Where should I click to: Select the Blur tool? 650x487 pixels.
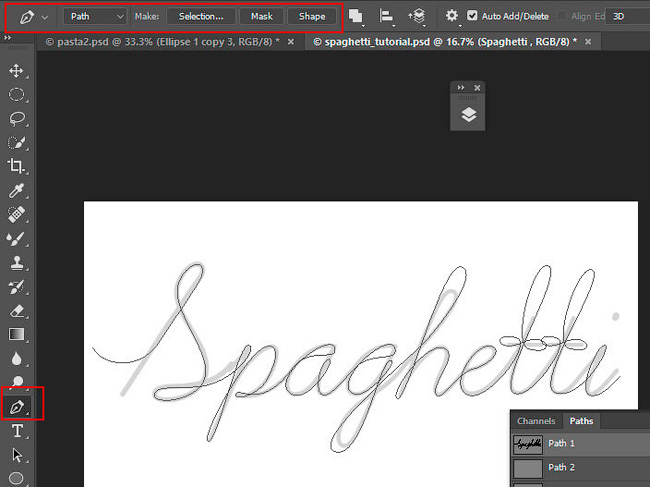(x=16, y=359)
